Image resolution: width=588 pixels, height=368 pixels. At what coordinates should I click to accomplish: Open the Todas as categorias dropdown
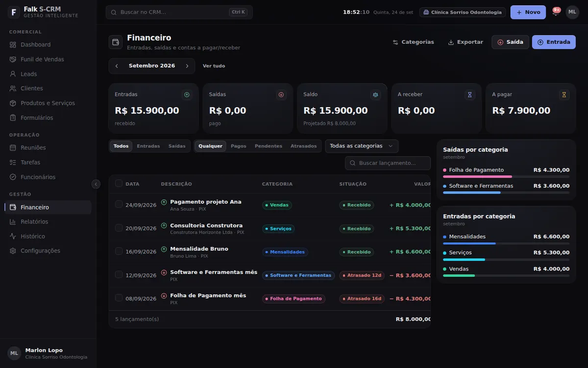pos(362,146)
